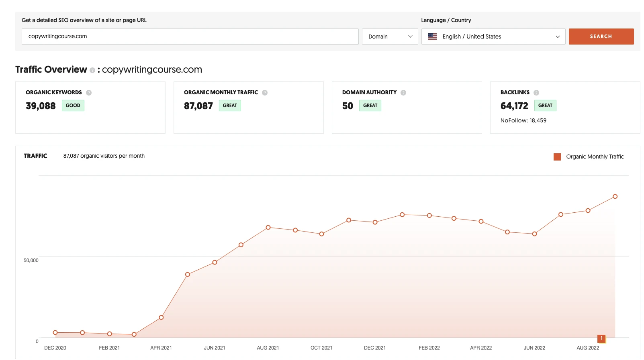This screenshot has width=644, height=360.
Task: Select the last data point on chart
Action: [615, 197]
